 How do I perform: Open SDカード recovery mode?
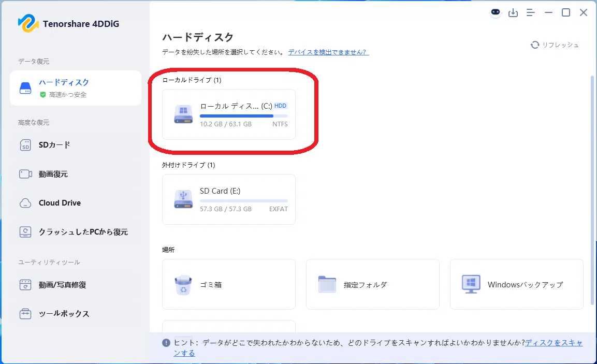(x=76, y=145)
